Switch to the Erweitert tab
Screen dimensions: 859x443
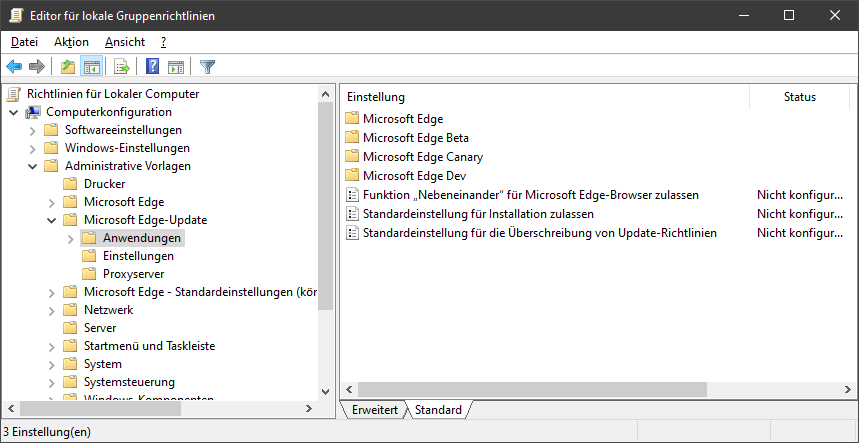coord(374,410)
